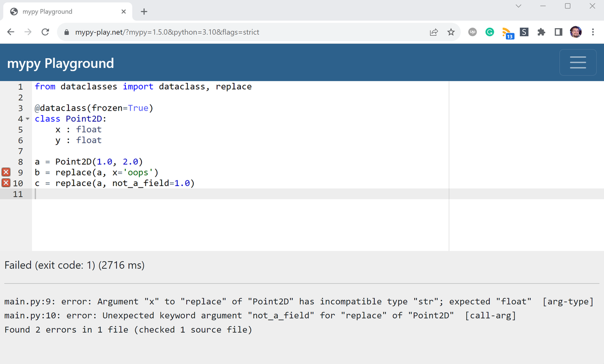Reload the mypy Playground page

coord(45,32)
